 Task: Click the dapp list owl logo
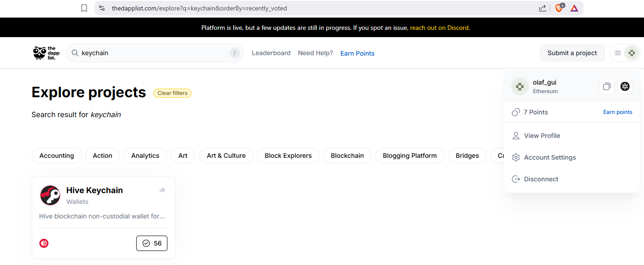click(x=46, y=53)
